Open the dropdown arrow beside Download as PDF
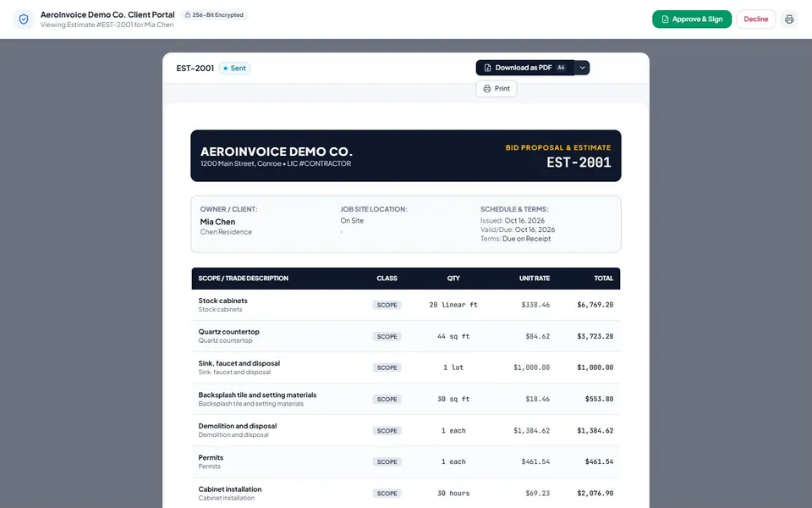Viewport: 812px width, 508px height. click(x=582, y=68)
